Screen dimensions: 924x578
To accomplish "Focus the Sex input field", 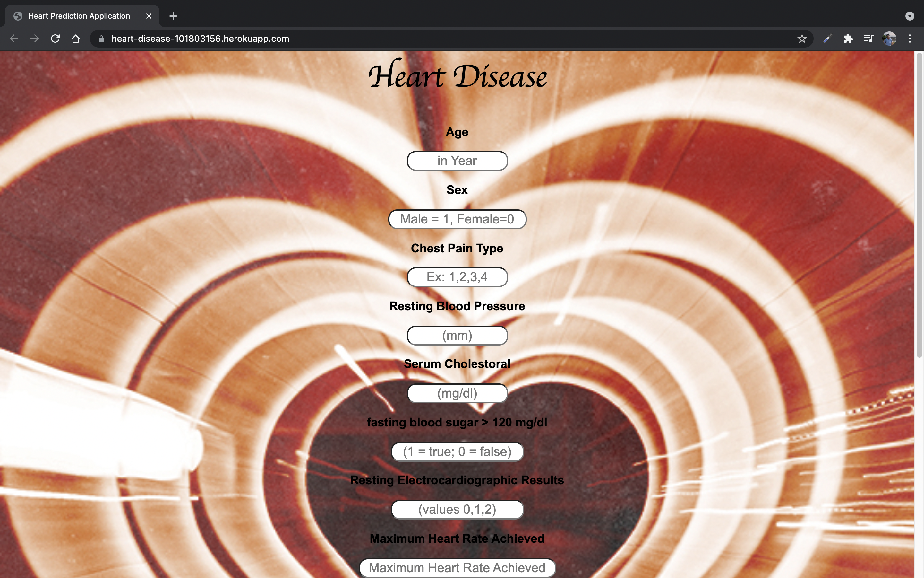I will (x=457, y=219).
